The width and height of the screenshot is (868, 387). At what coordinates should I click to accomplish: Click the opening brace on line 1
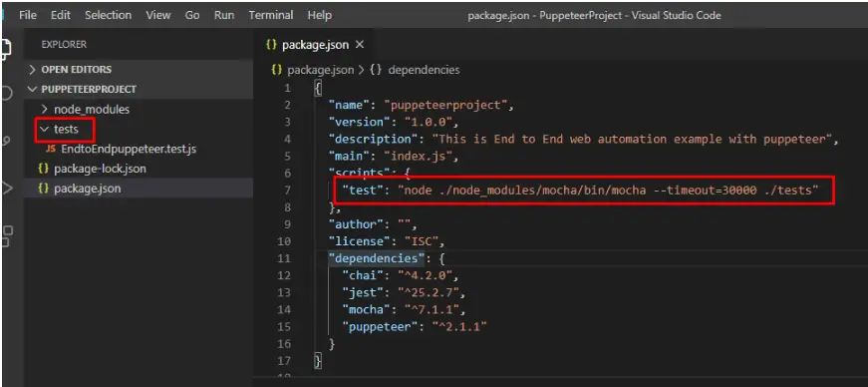(318, 88)
